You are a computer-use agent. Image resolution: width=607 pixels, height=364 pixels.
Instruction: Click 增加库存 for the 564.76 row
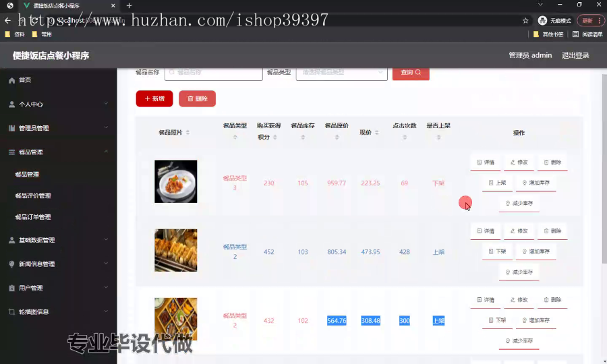point(536,321)
